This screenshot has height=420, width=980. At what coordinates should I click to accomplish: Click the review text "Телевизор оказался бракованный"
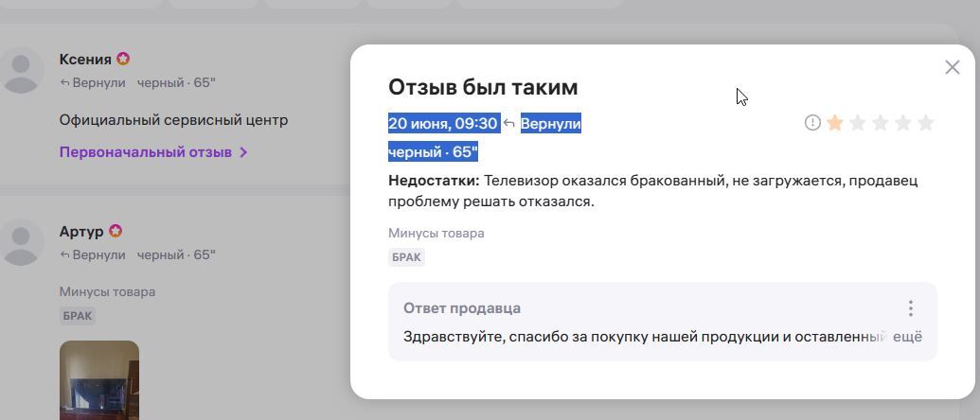point(604,181)
